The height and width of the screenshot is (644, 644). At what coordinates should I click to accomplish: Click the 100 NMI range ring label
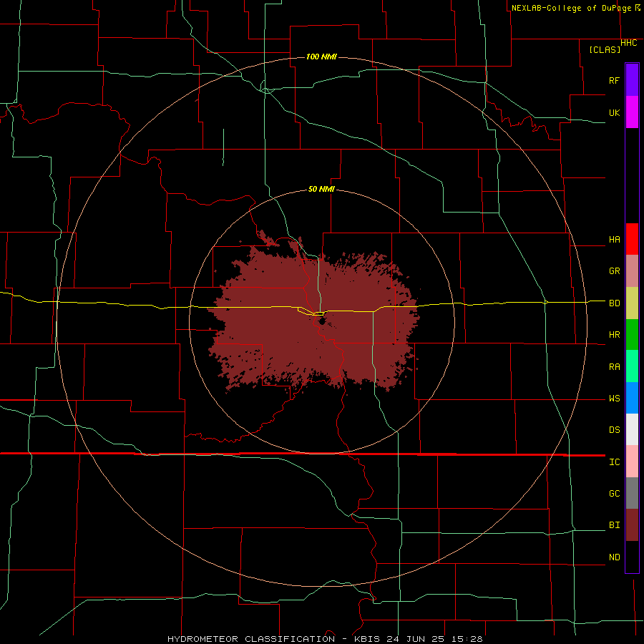[321, 57]
